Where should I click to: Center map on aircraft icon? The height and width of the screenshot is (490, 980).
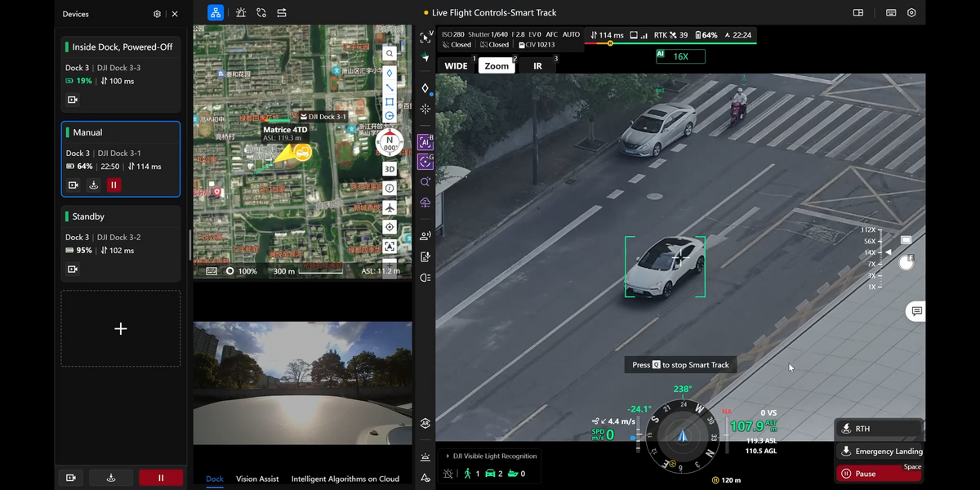[390, 208]
